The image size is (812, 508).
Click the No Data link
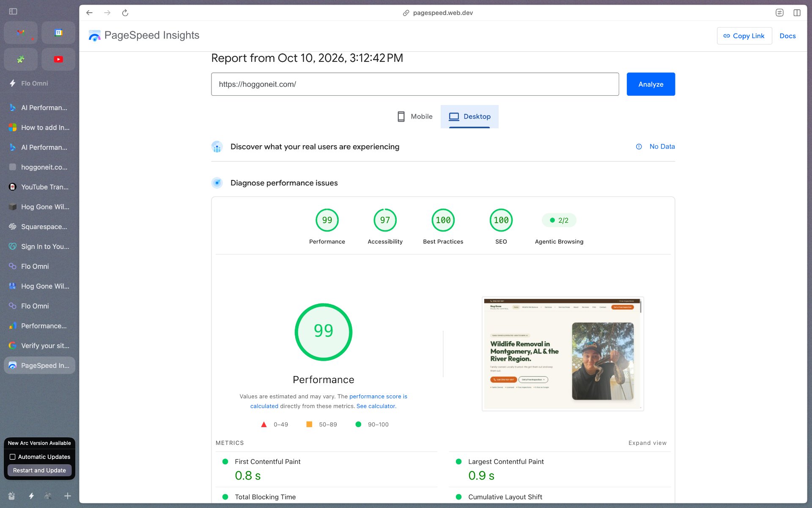pos(662,146)
